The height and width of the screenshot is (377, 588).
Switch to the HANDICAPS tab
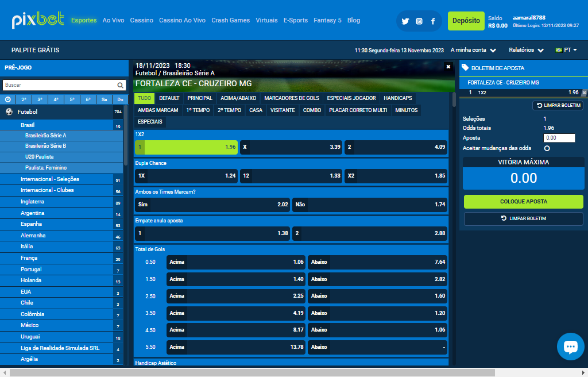[x=398, y=98]
